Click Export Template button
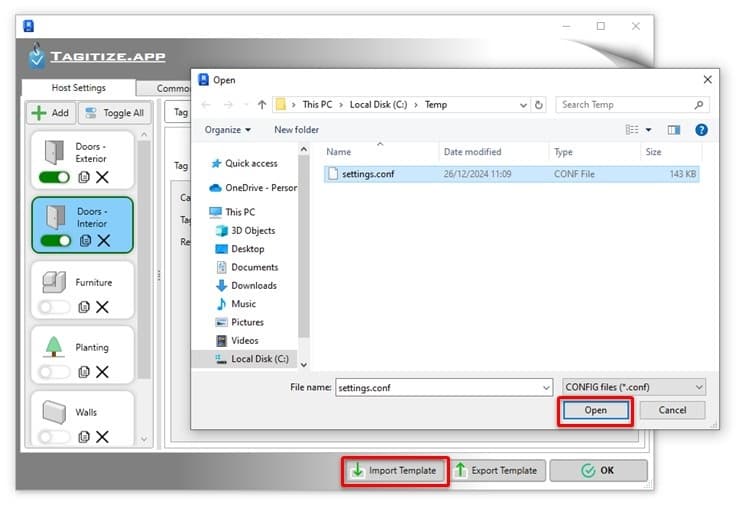 tap(498, 470)
